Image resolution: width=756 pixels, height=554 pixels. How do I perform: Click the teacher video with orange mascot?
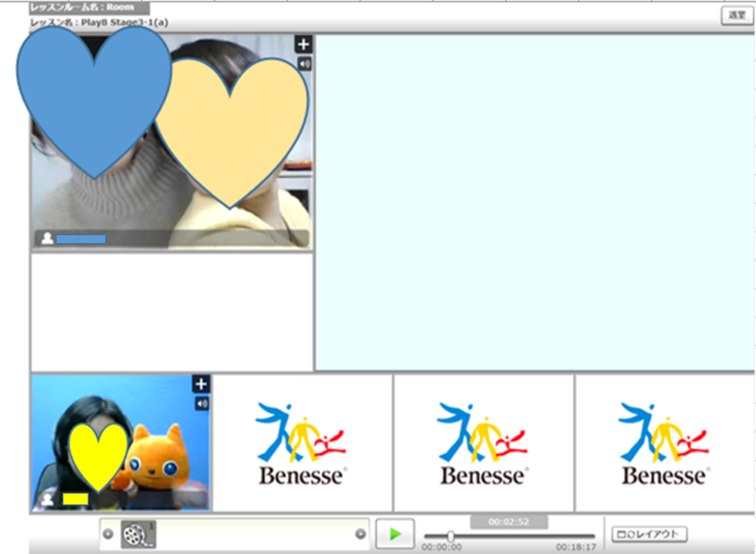pos(120,442)
